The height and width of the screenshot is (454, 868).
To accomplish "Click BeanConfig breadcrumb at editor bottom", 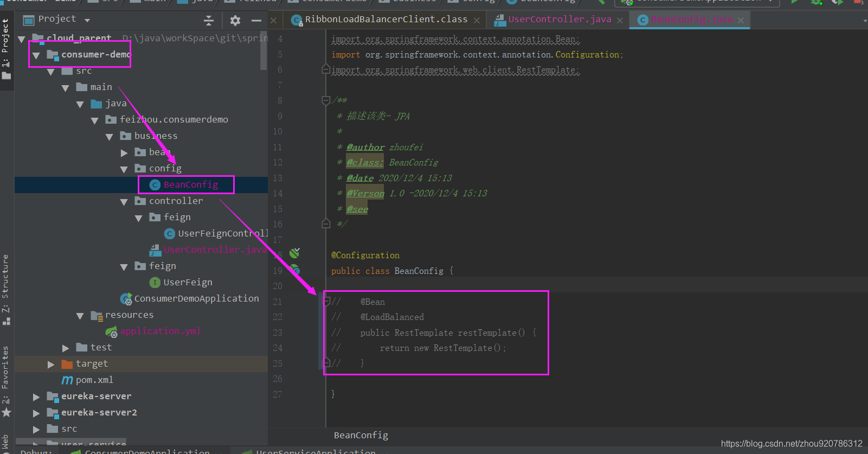I will click(361, 435).
